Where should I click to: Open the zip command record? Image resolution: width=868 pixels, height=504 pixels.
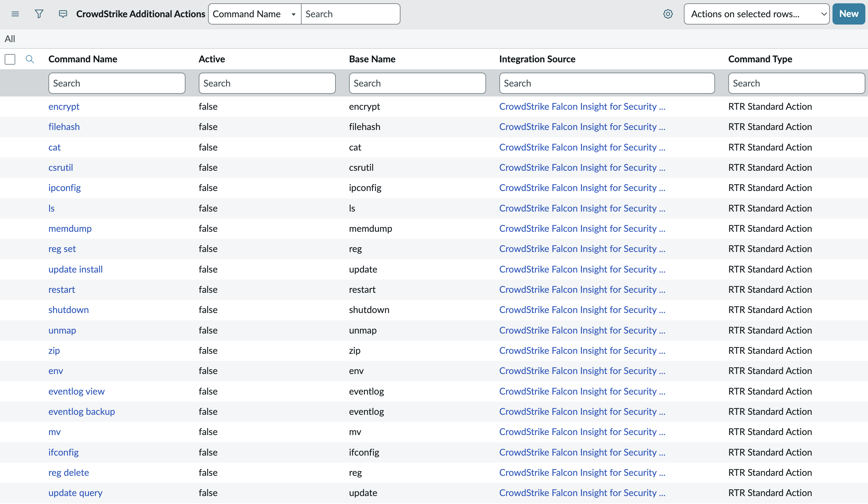[54, 350]
